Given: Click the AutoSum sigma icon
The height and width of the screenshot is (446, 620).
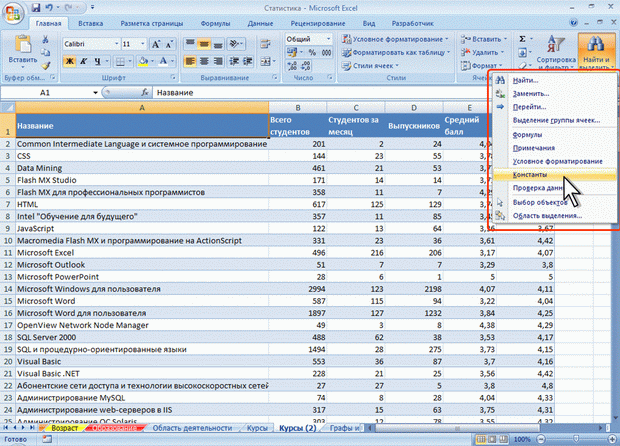Looking at the screenshot, I should click(x=522, y=39).
